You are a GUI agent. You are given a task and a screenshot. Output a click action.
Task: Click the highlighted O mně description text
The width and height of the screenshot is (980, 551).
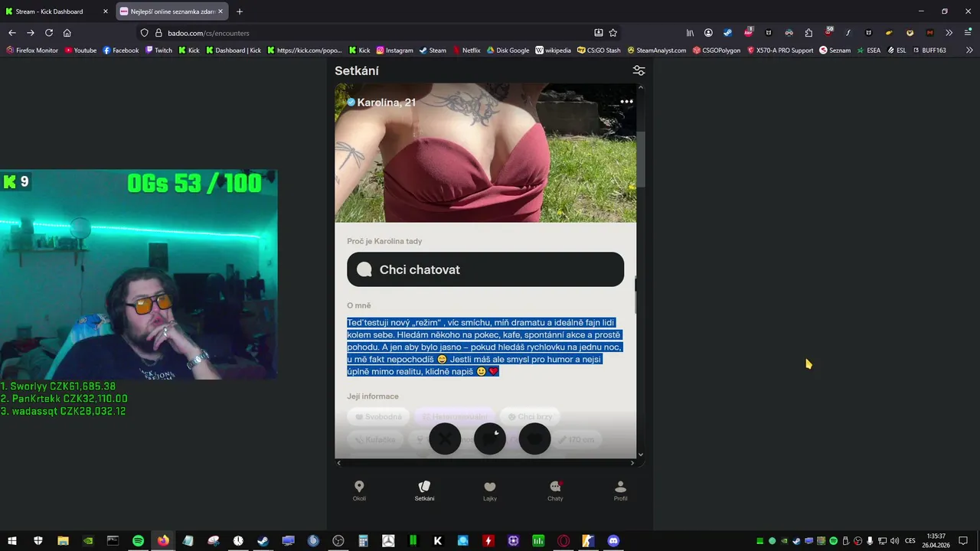(484, 347)
